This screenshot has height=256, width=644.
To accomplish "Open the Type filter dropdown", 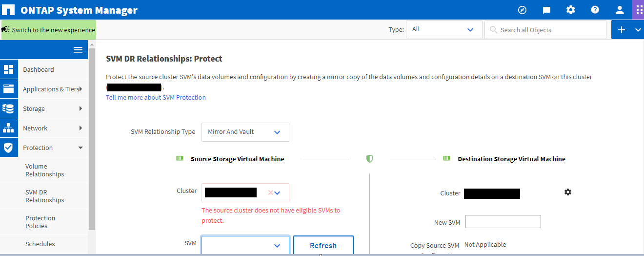I will click(x=443, y=30).
